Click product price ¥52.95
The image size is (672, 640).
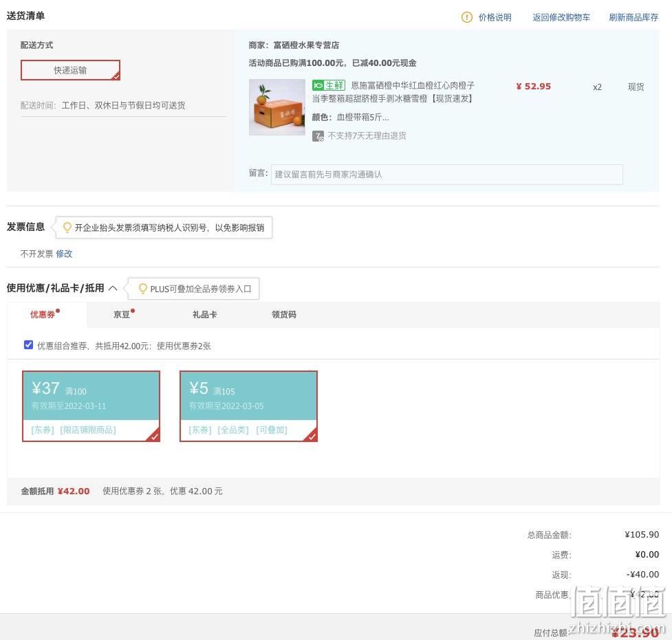point(533,86)
